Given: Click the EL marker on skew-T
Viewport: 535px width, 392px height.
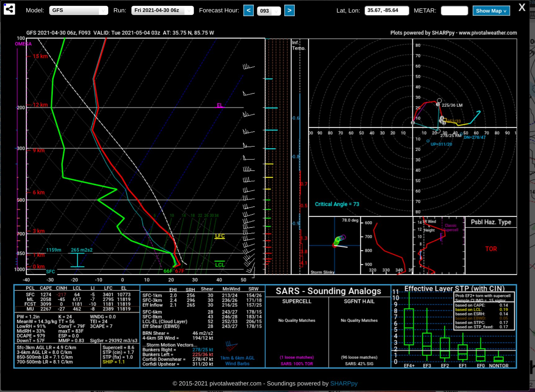Looking at the screenshot, I should [x=219, y=105].
